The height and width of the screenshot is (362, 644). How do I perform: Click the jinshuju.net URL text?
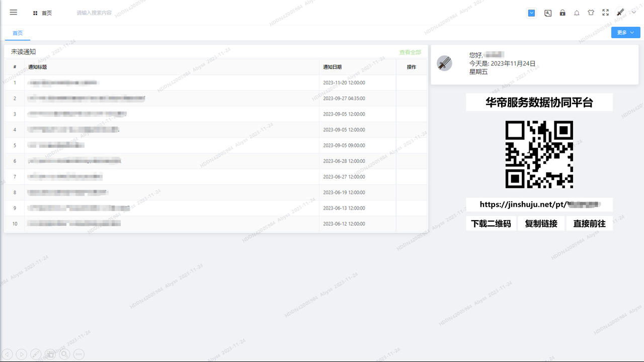click(x=539, y=204)
